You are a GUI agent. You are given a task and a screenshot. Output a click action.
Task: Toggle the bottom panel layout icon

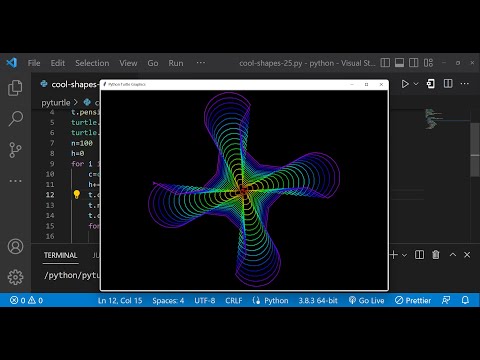click(x=399, y=63)
